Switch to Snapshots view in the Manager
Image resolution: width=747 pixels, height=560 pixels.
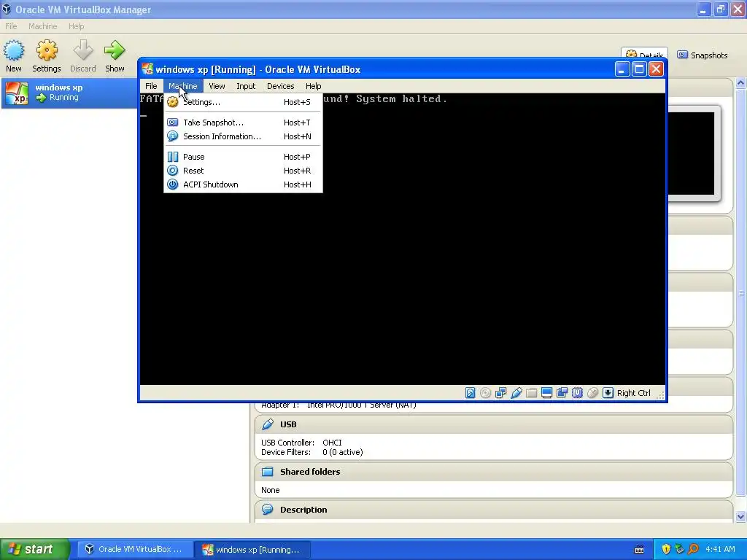coord(703,55)
